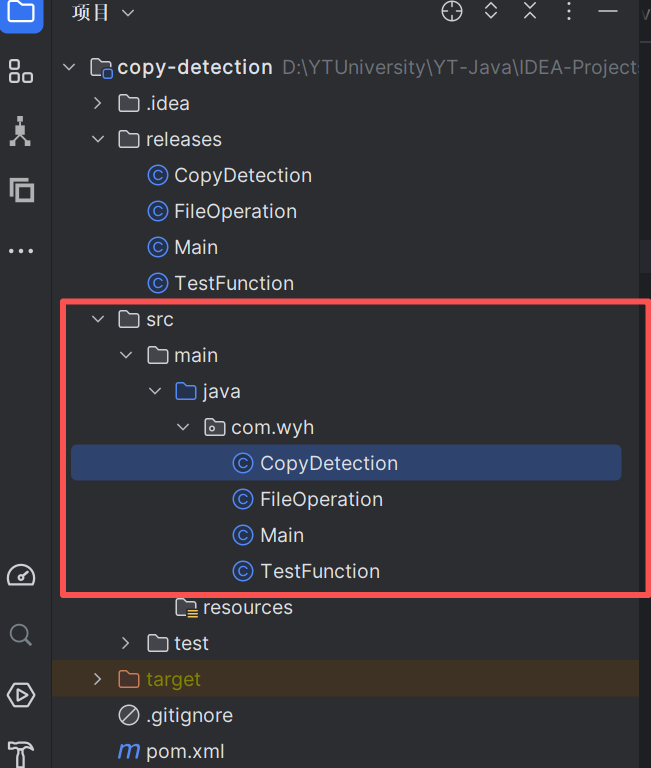
Task: Expand the target folder arrow
Action: (97, 679)
